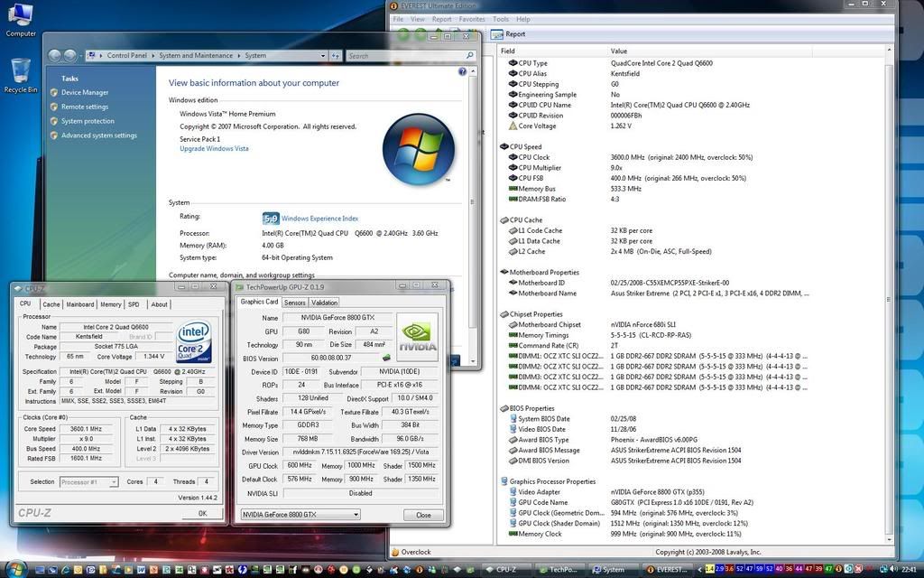Click the blue help icon in System window
Image resolution: width=924 pixels, height=578 pixels.
[x=463, y=71]
